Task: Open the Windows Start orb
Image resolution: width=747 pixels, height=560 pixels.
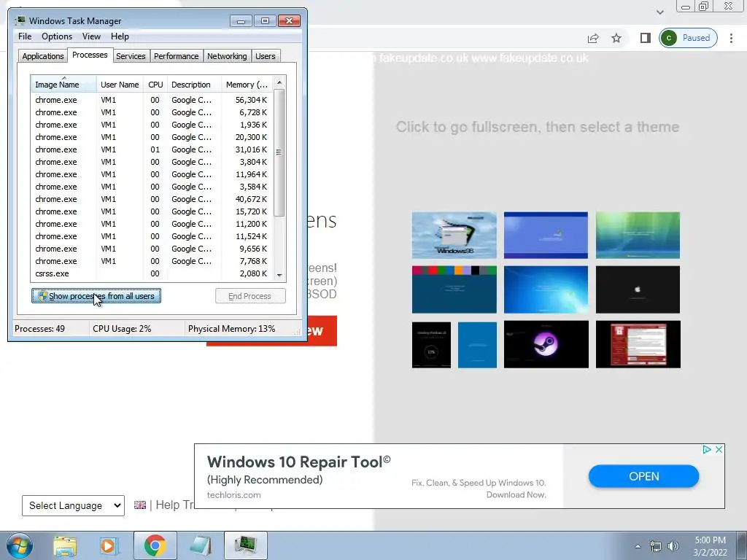Action: pyautogui.click(x=19, y=545)
